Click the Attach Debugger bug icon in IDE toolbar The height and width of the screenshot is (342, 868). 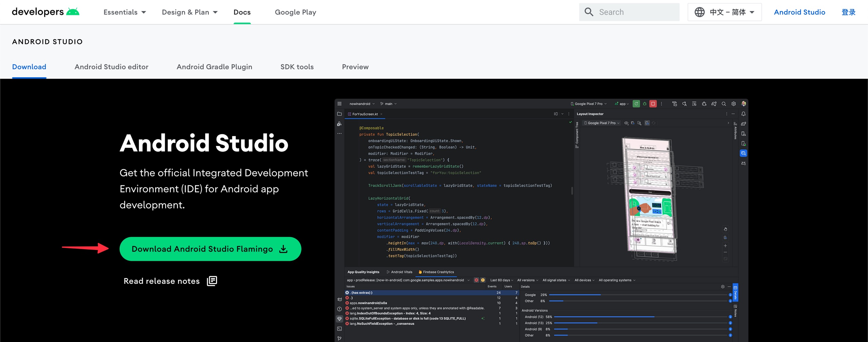[704, 104]
